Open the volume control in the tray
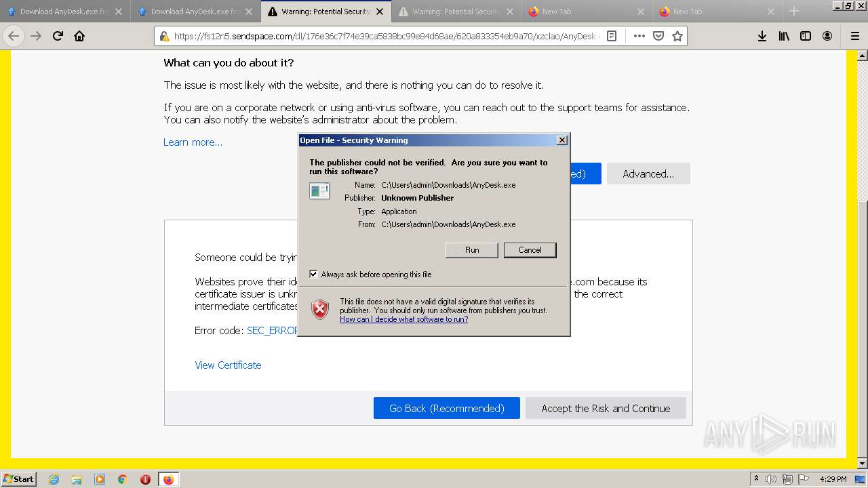This screenshot has width=868, height=488. coord(771,479)
